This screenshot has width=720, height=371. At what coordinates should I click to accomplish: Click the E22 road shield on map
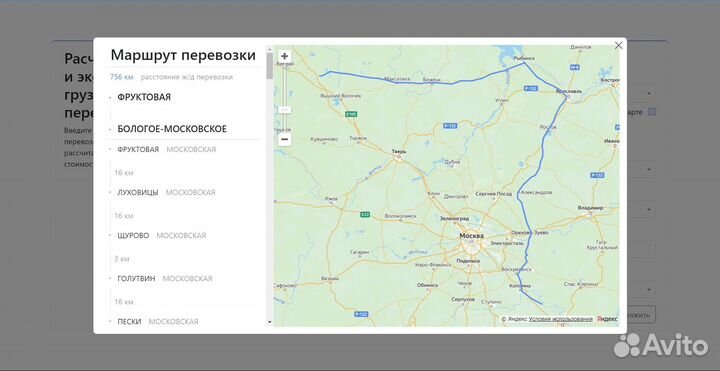[x=365, y=214]
